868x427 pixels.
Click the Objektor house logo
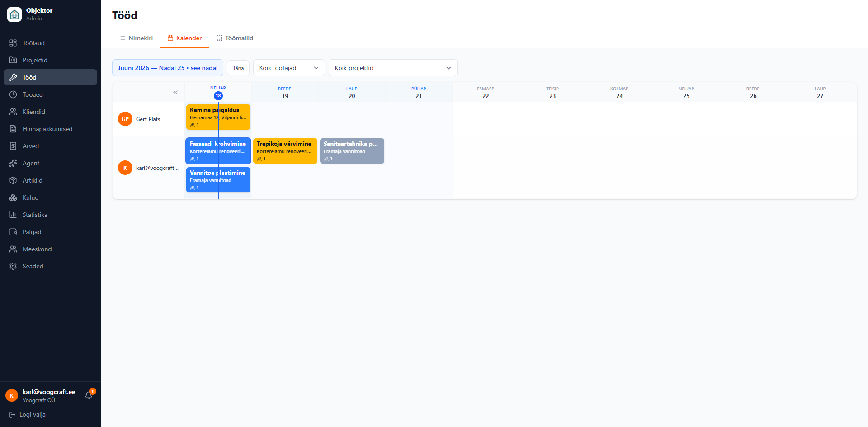[x=14, y=14]
